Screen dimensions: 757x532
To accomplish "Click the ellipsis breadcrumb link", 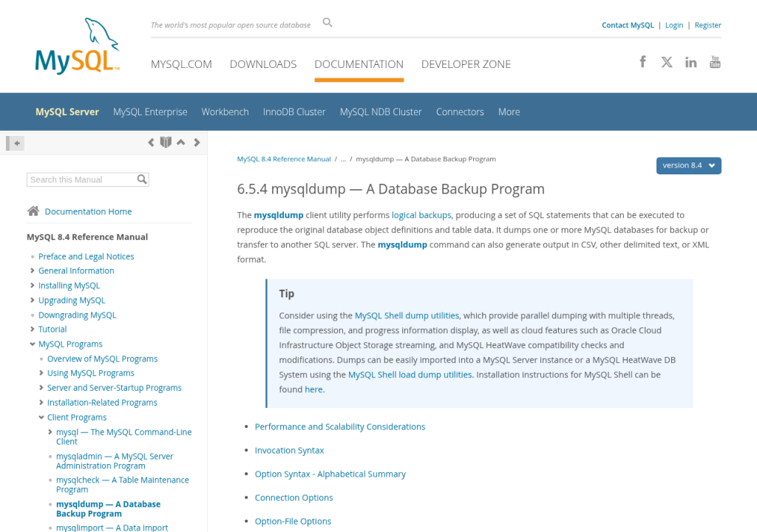I will [343, 159].
